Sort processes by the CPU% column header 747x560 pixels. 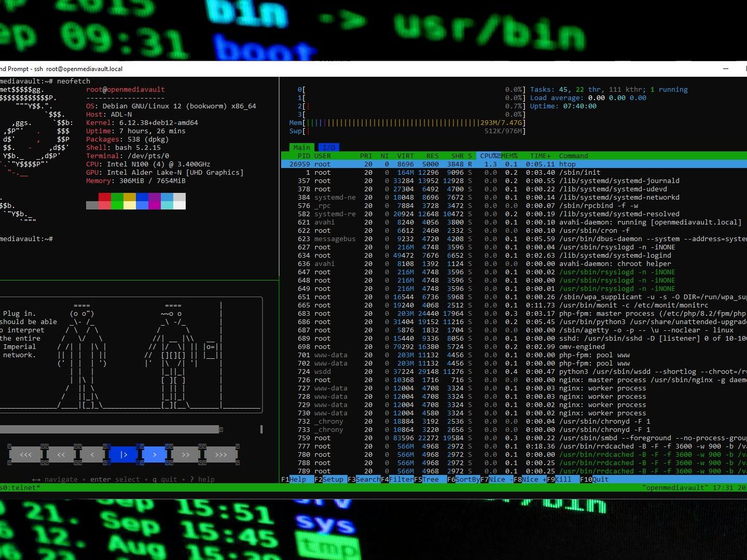pos(489,156)
